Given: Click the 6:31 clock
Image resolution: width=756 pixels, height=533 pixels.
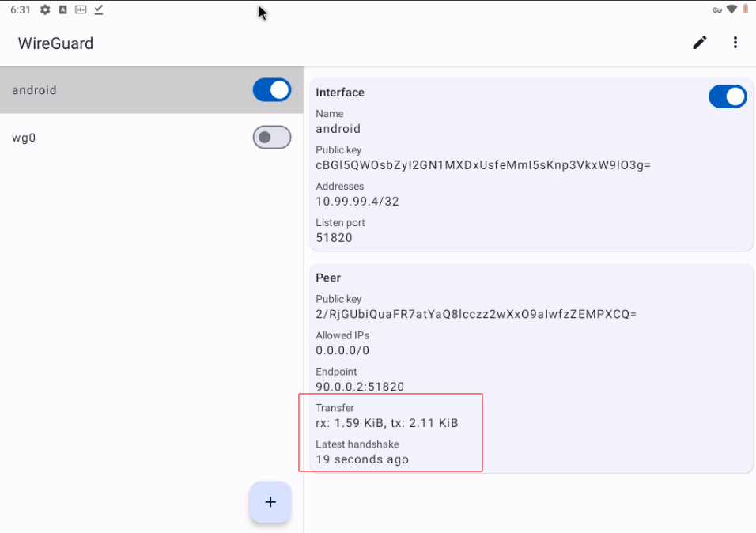Looking at the screenshot, I should click(x=21, y=10).
